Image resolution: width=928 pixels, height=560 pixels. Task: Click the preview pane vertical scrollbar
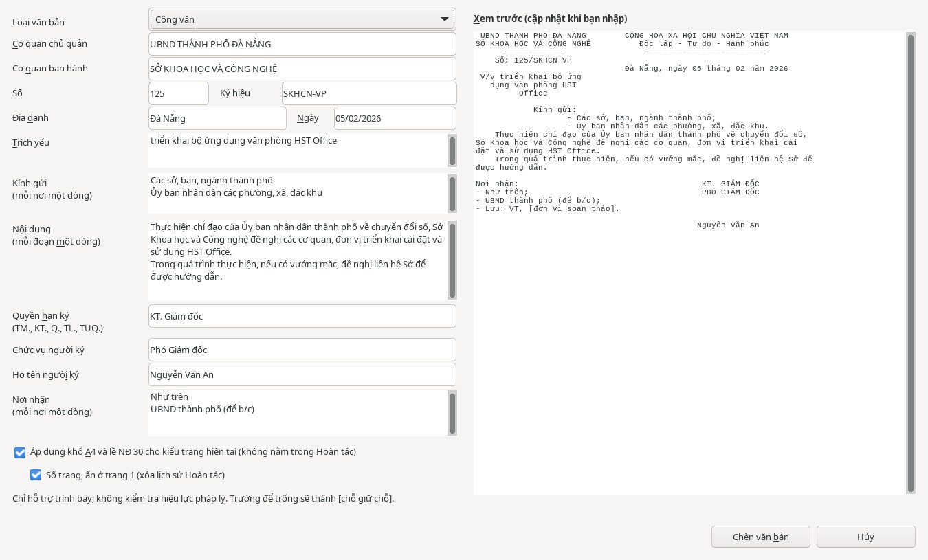pos(911,263)
